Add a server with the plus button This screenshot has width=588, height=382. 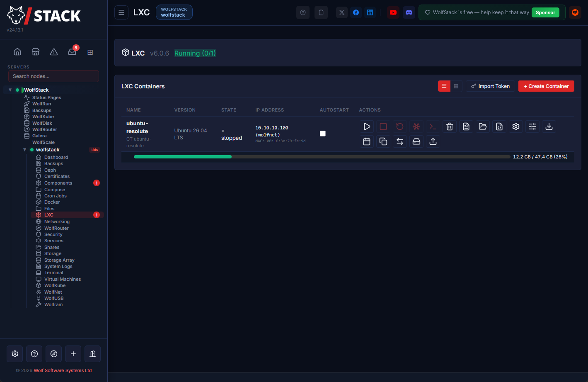[73, 354]
